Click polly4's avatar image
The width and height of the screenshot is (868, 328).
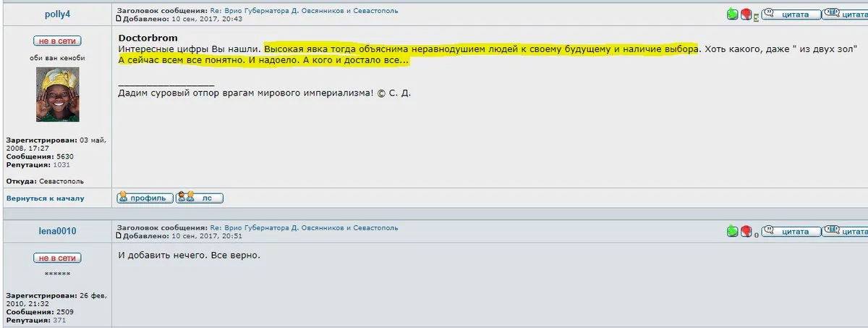click(57, 94)
